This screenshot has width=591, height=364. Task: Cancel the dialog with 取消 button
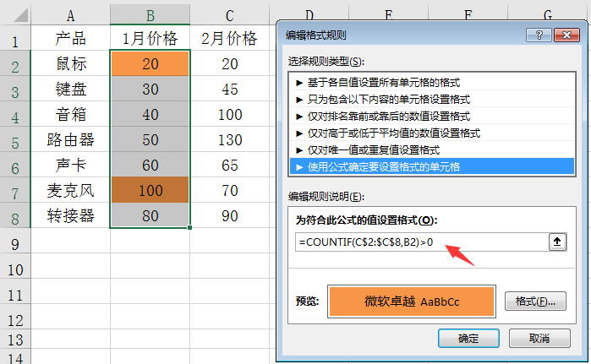539,339
